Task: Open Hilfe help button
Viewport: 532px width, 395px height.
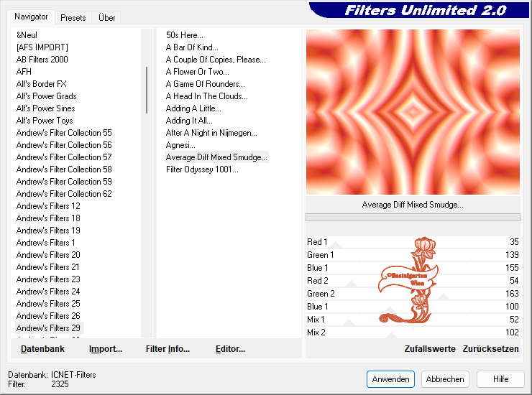Action: pos(500,379)
